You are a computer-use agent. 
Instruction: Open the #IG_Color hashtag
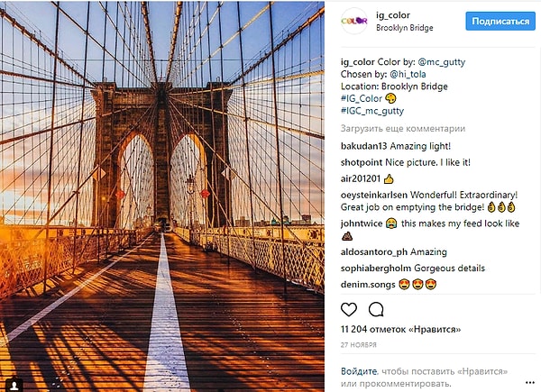pyautogui.click(x=362, y=99)
